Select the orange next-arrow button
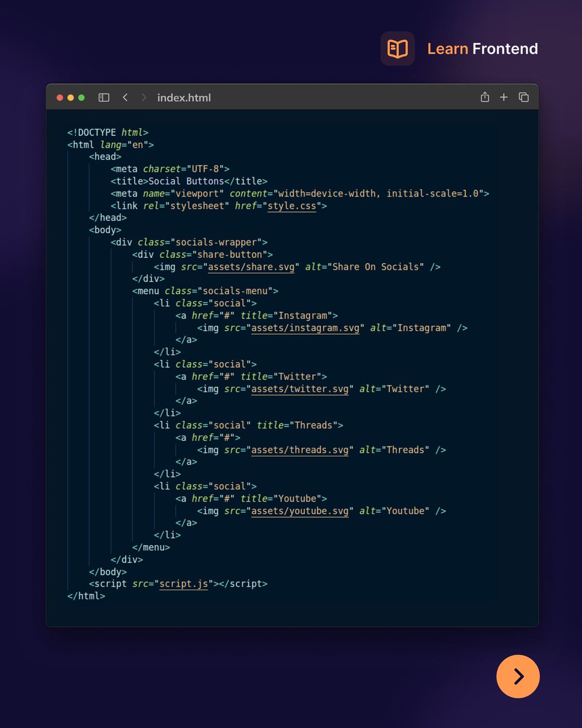The image size is (582, 728). coord(518,676)
